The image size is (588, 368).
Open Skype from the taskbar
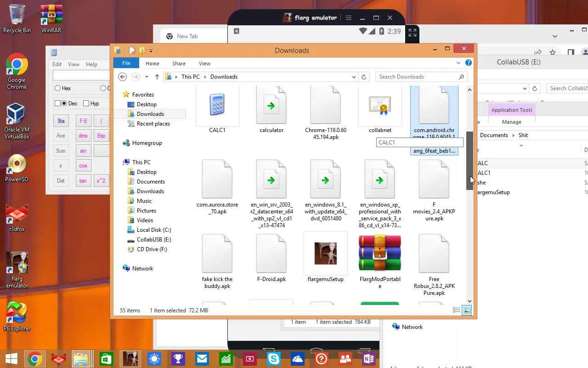coord(273,358)
